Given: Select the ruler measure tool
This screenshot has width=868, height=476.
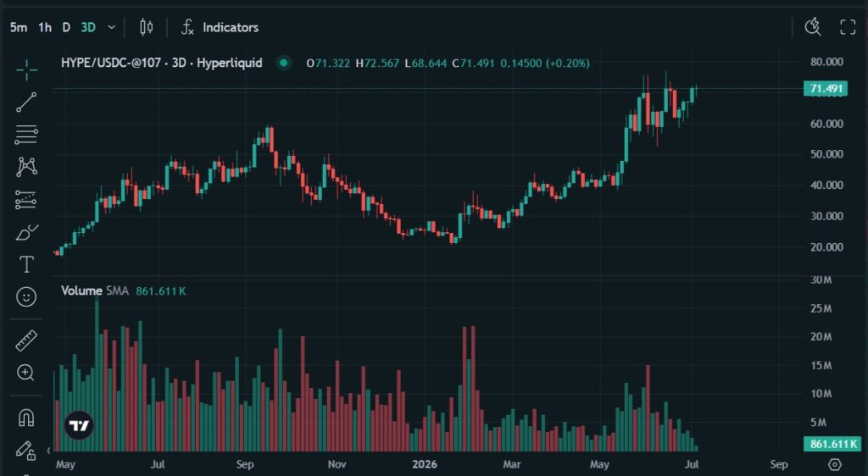Looking at the screenshot, I should [x=26, y=340].
